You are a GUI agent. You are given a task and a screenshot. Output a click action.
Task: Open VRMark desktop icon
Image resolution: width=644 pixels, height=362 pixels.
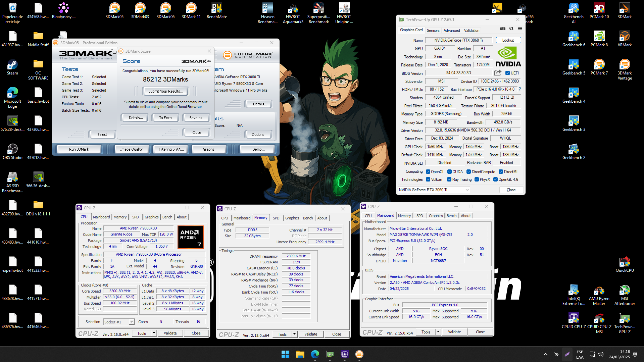[x=625, y=39]
